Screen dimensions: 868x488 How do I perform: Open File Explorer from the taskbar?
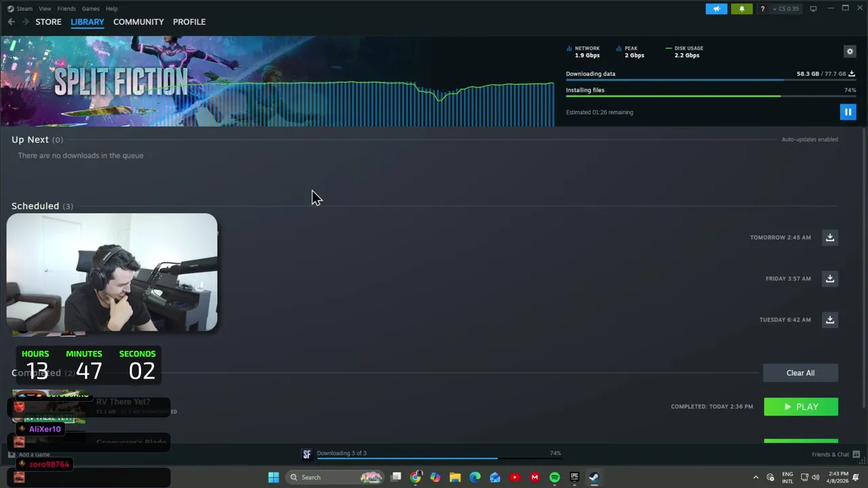[x=455, y=477]
